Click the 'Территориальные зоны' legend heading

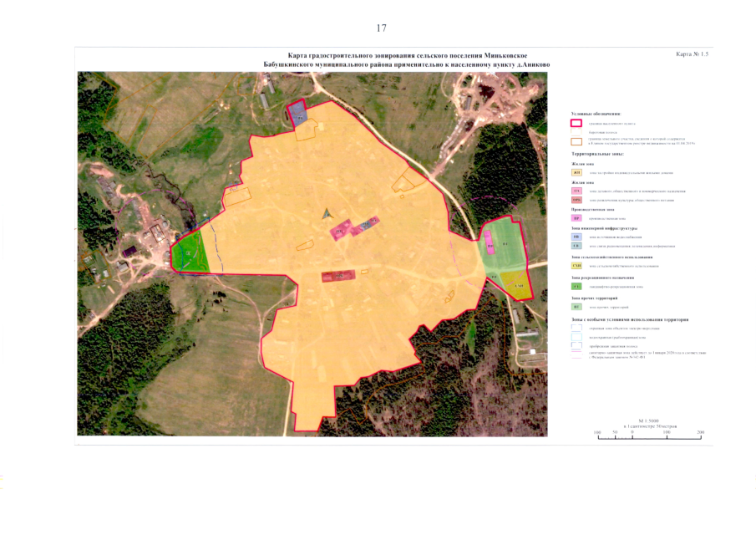pos(600,155)
